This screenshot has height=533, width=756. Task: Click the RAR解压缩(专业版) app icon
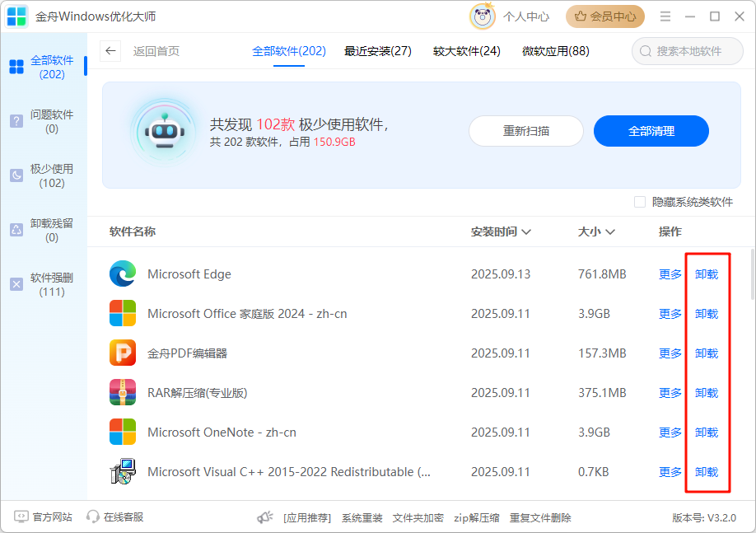(123, 392)
